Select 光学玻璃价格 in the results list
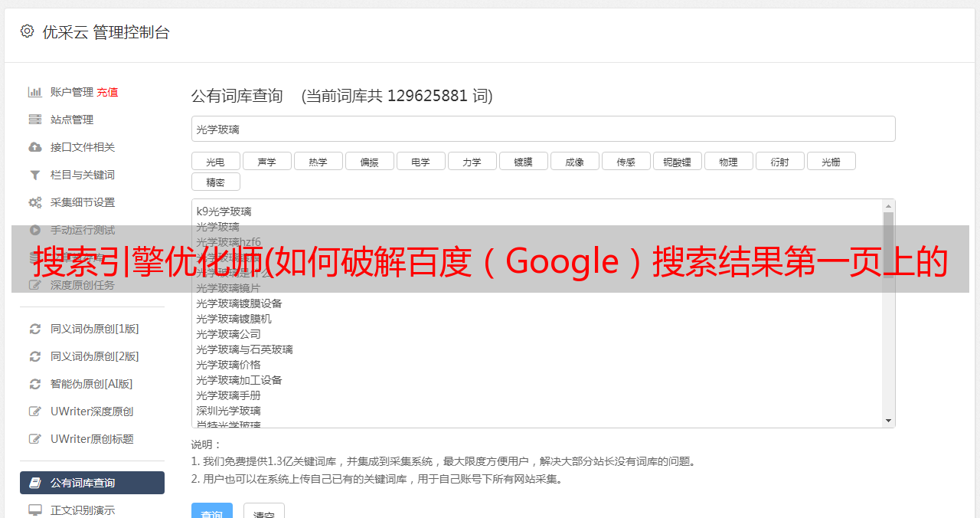 tap(228, 365)
